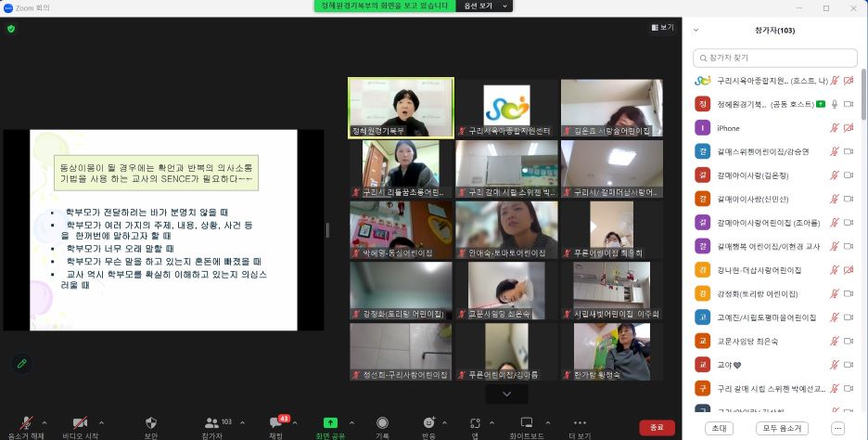This screenshot has height=440, width=868.
Task: Click the heart participant 교야 avatar
Action: [703, 365]
